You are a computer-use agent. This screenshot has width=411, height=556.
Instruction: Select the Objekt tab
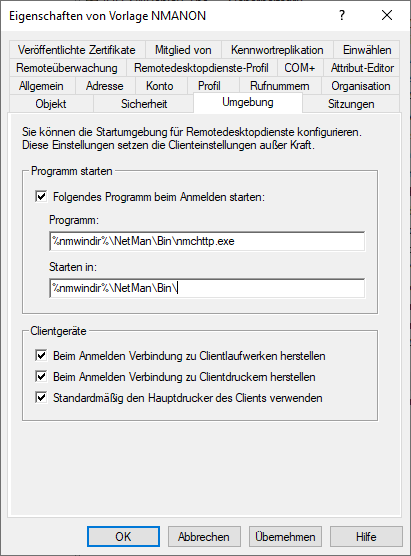tap(51, 104)
